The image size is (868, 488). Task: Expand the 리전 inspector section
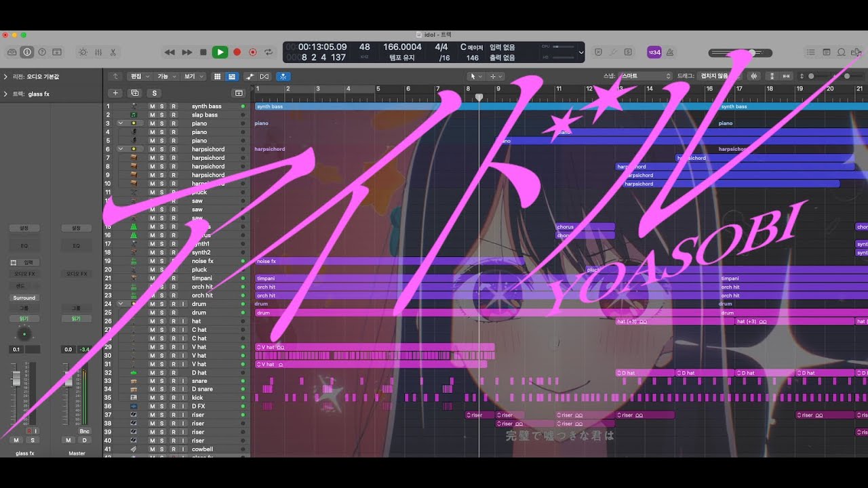click(x=5, y=77)
